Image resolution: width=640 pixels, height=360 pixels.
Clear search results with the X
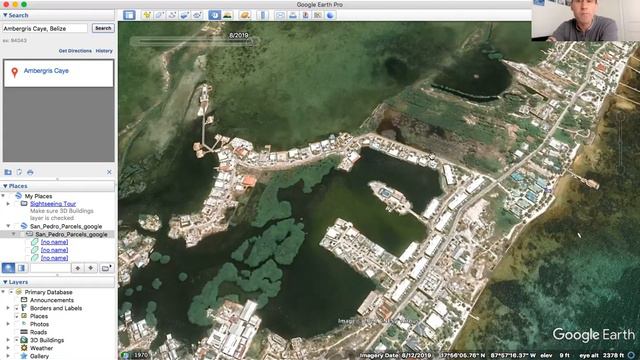tap(109, 172)
